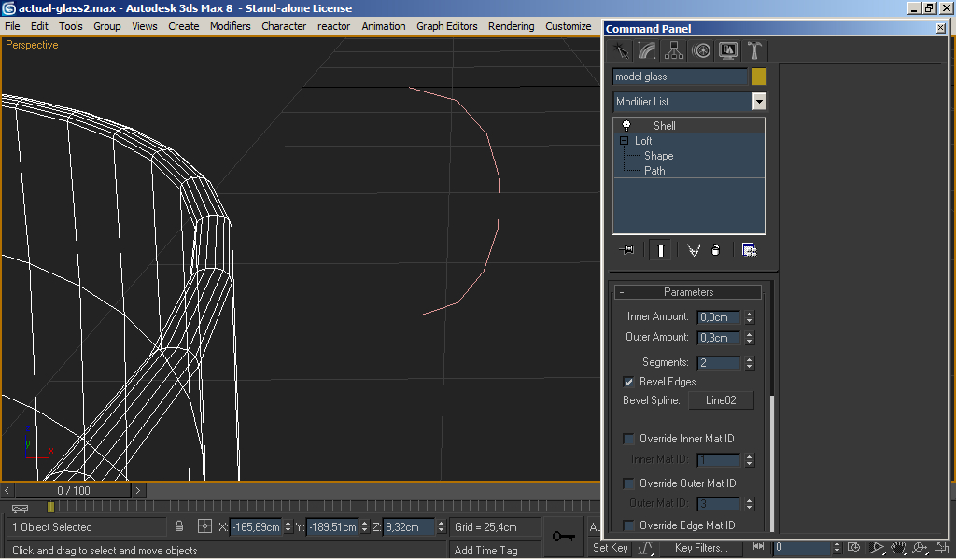
Task: Open the File menu
Action: point(12,26)
